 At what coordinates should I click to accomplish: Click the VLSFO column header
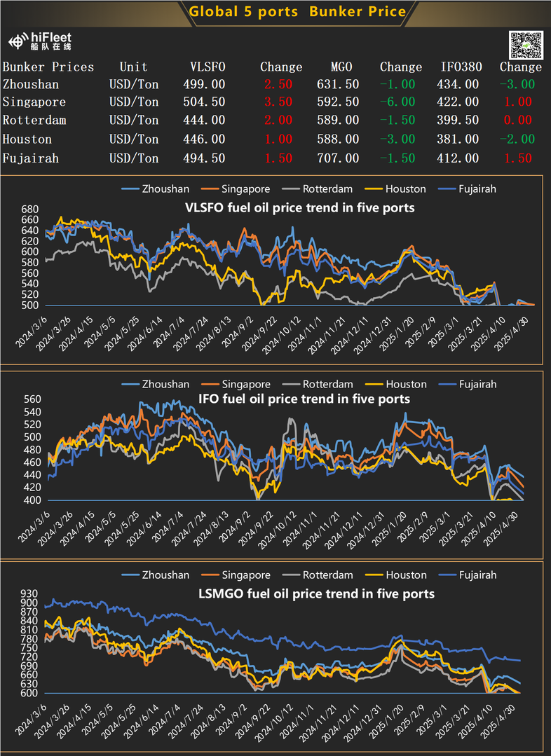pos(208,67)
